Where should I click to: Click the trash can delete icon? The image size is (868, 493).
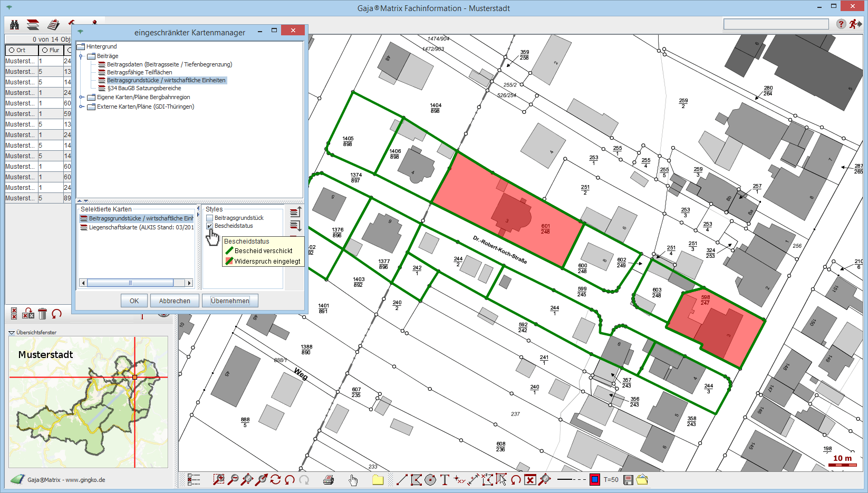click(43, 314)
